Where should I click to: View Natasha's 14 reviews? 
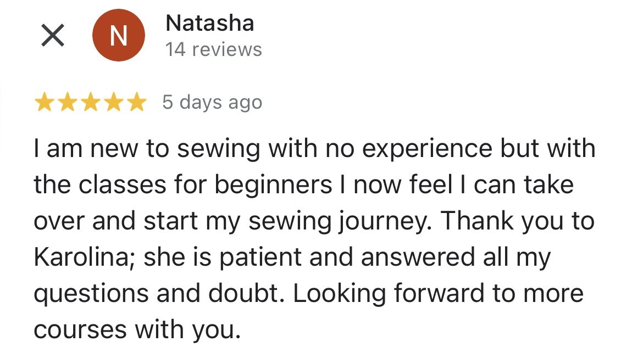(x=213, y=49)
